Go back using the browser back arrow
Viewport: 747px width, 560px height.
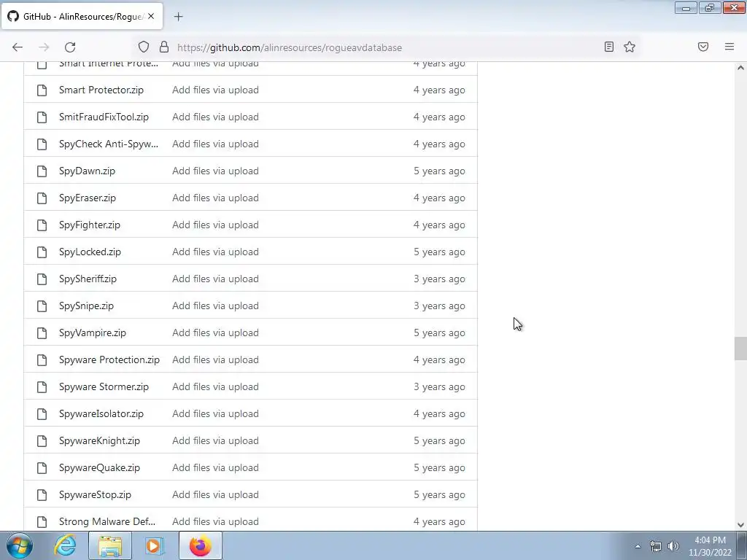pos(18,47)
